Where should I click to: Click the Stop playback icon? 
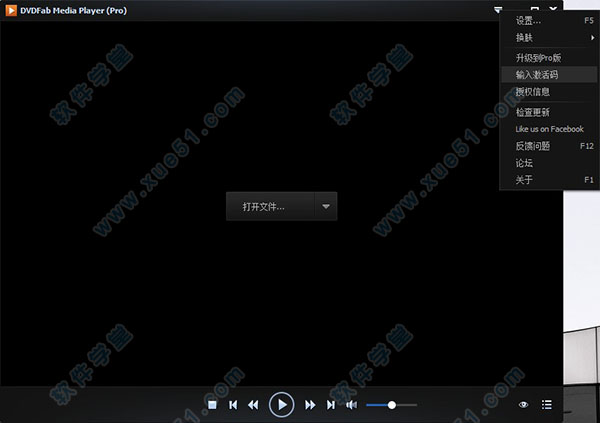(212, 405)
